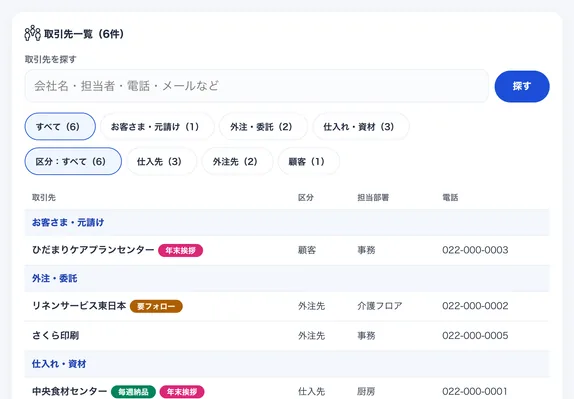The width and height of the screenshot is (574, 399).
Task: Focus the 会社名・担当者 search field
Action: pos(257,86)
